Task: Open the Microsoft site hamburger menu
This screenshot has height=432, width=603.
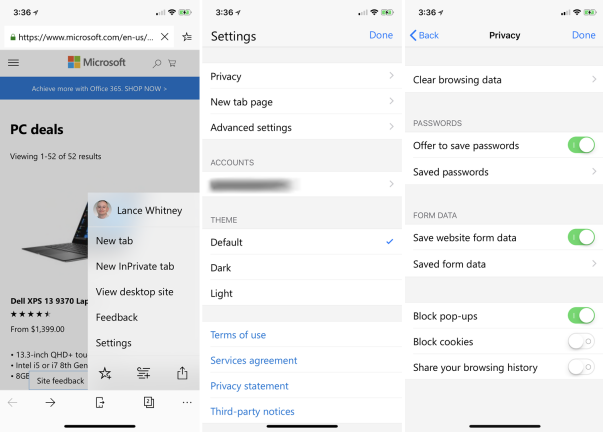Action: tap(13, 63)
